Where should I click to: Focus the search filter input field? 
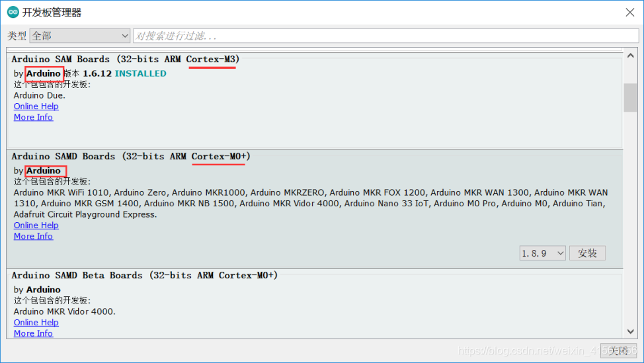point(385,36)
